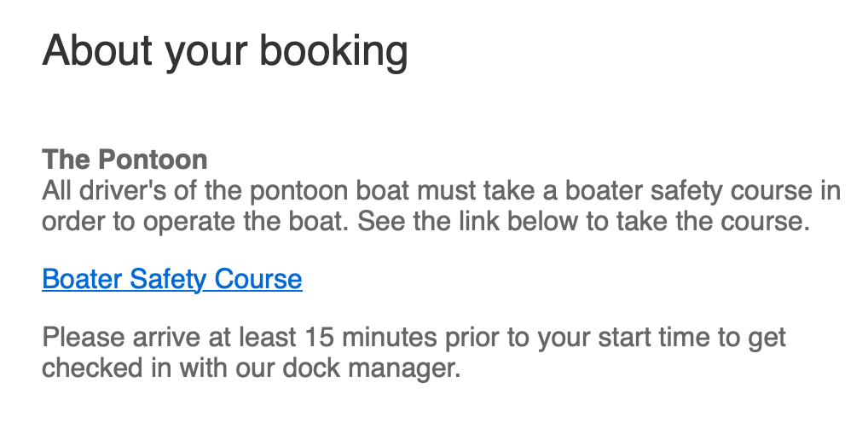Click the word Boater in the link
This screenshot has width=868, height=423.
[82, 279]
